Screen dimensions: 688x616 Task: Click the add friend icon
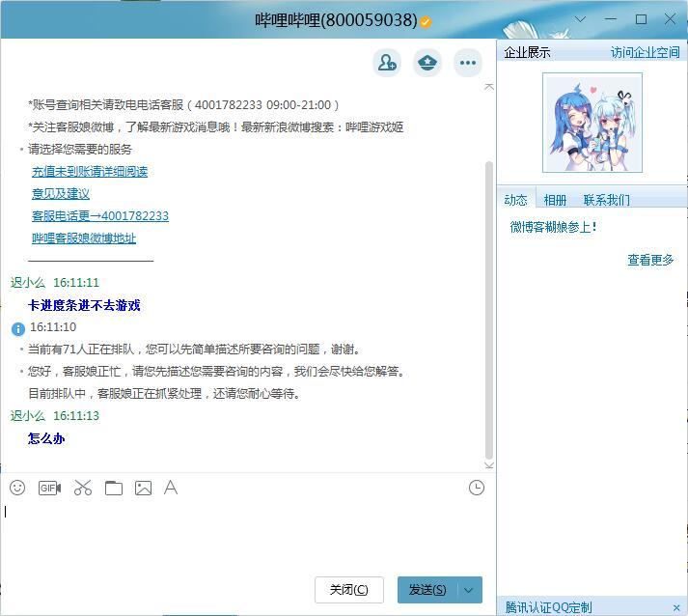tap(387, 63)
